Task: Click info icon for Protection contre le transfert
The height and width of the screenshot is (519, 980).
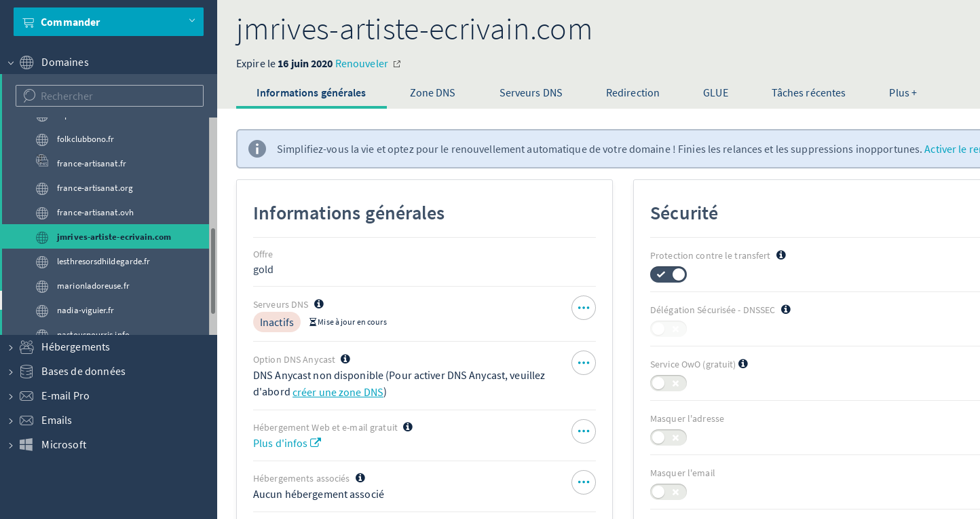Action: coord(781,255)
